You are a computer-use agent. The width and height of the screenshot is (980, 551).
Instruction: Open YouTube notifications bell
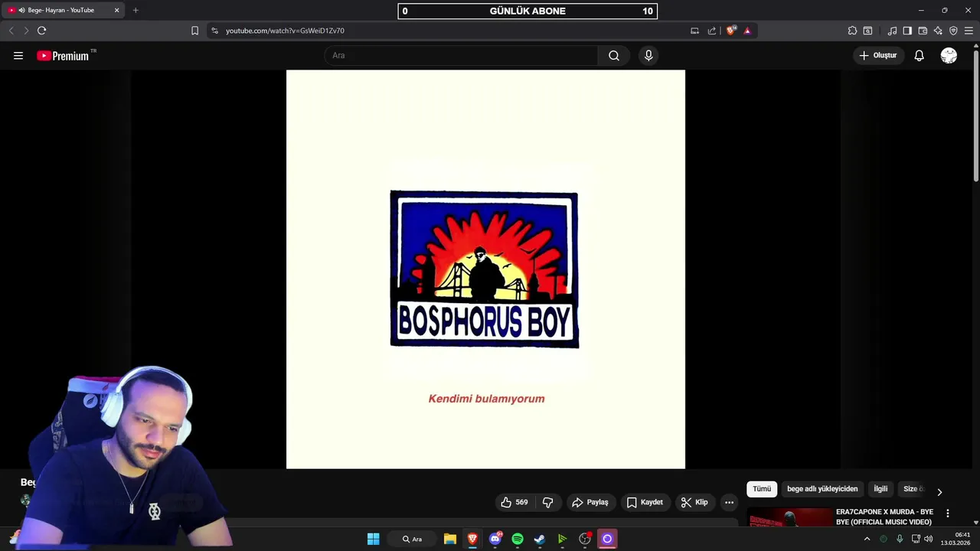(919, 56)
